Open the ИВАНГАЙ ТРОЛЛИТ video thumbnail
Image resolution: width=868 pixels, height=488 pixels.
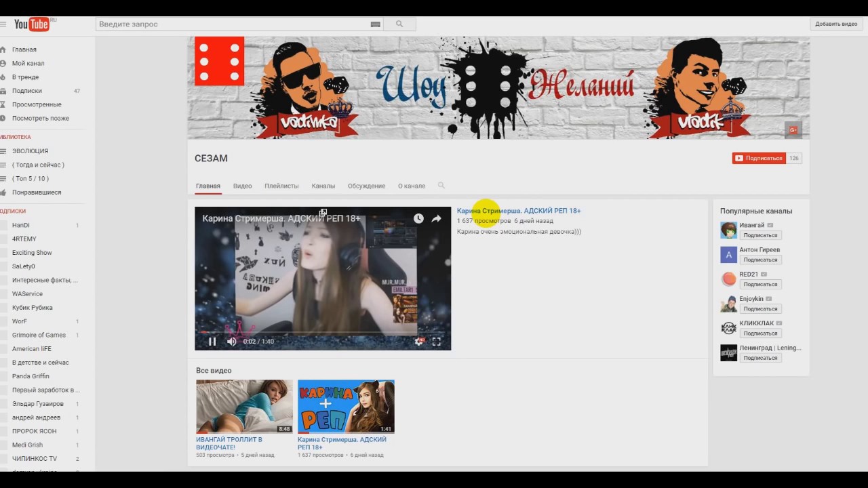pos(244,406)
